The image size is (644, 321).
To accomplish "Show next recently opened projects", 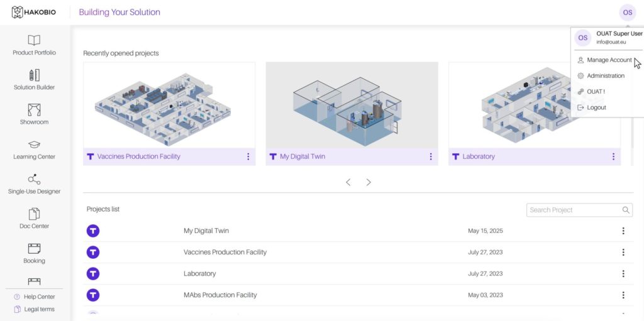I will [x=369, y=182].
